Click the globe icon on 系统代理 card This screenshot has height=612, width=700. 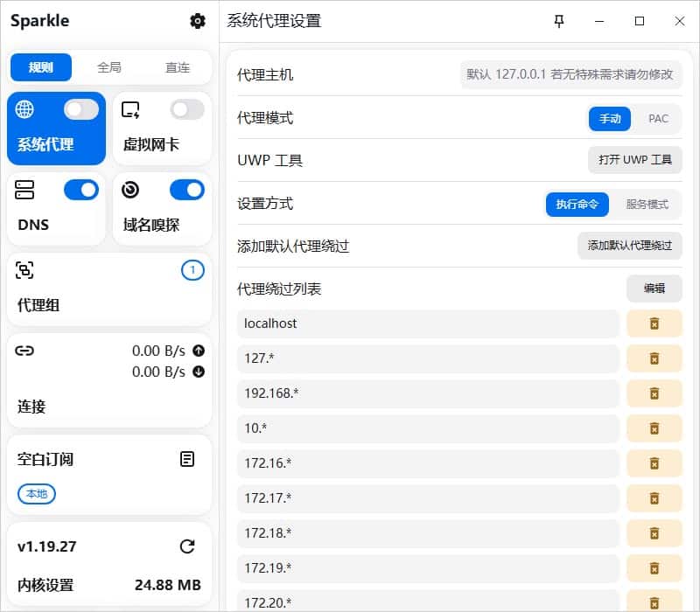point(24,109)
